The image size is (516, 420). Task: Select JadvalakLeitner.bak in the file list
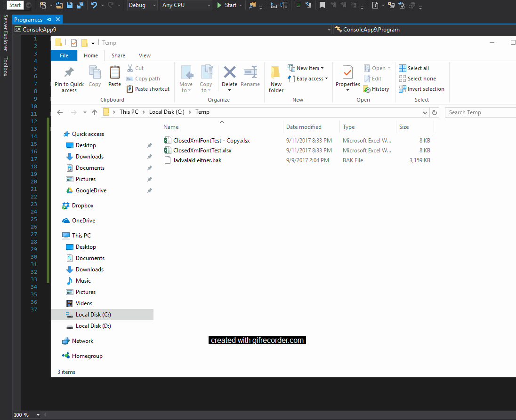pyautogui.click(x=197, y=160)
